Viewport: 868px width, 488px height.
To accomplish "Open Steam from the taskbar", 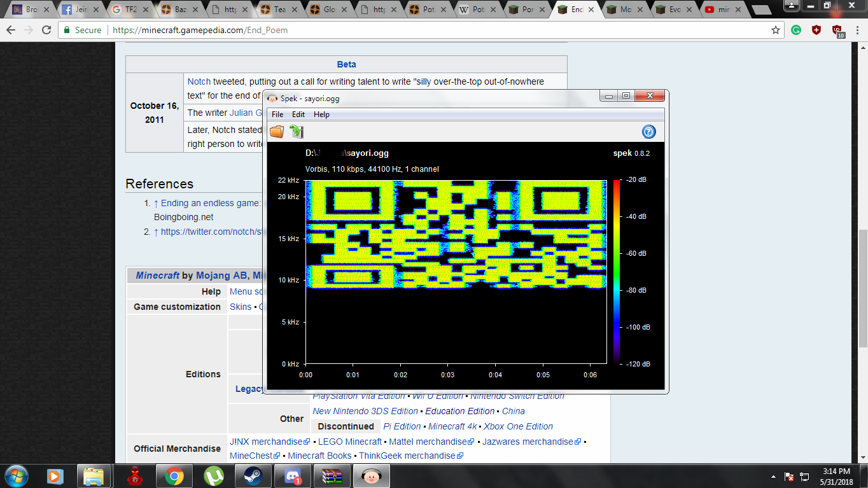I will (253, 475).
